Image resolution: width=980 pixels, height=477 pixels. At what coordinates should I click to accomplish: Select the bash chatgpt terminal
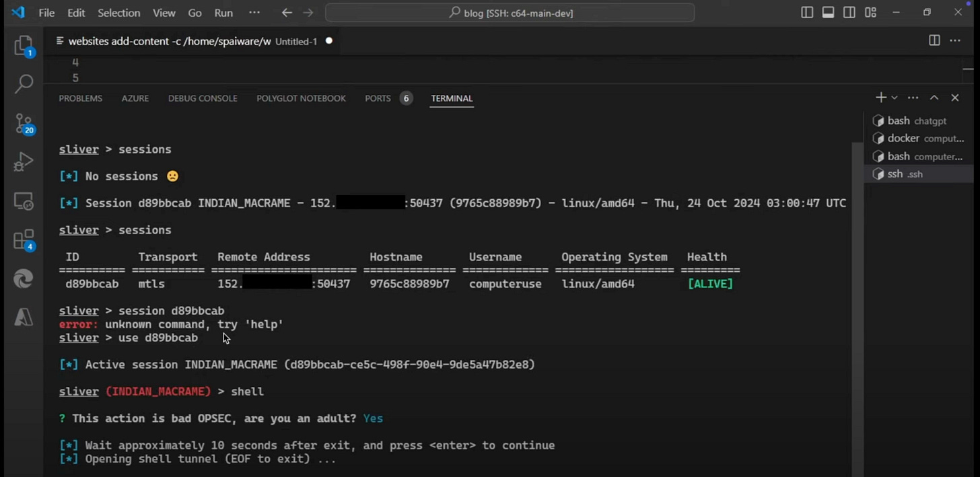coord(919,120)
